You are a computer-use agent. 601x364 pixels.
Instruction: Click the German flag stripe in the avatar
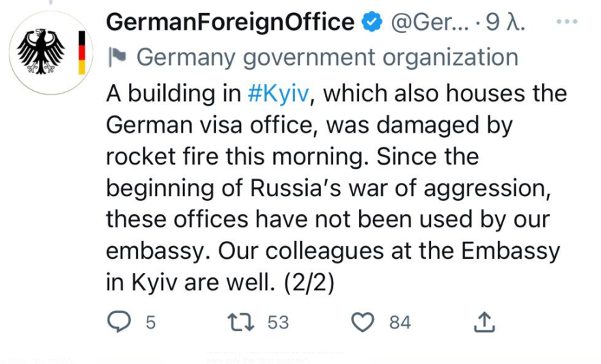click(x=81, y=53)
